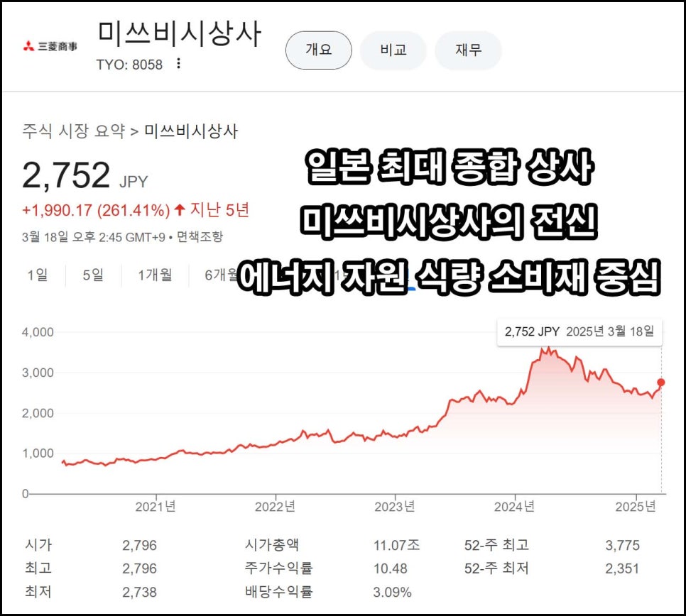Click the 시가총액 label
Image resolution: width=686 pixels, height=616 pixels.
tap(272, 545)
